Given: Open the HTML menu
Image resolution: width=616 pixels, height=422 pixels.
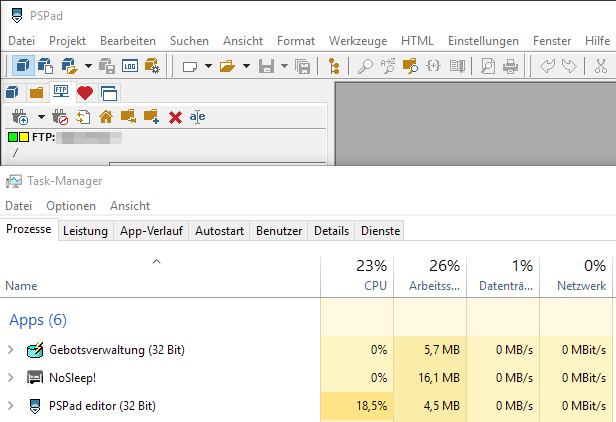Looking at the screenshot, I should click(417, 41).
